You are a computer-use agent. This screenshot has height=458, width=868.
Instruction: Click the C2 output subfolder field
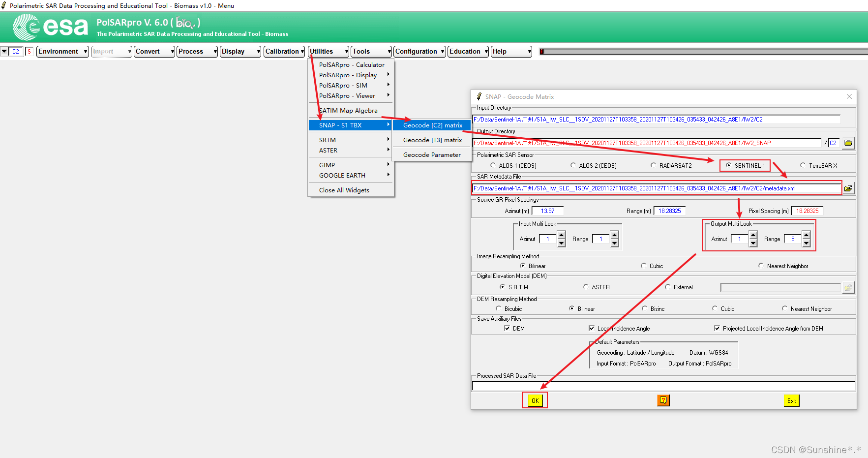[834, 143]
